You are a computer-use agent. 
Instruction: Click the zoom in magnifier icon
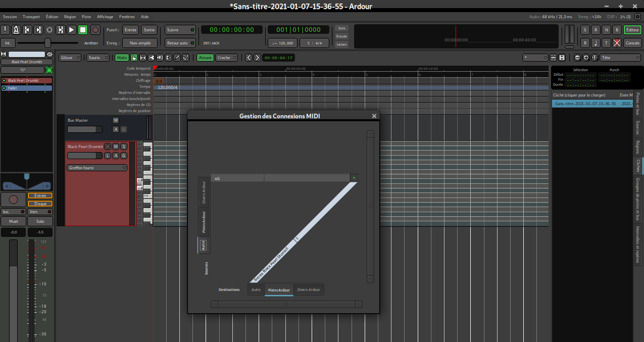coord(586,58)
